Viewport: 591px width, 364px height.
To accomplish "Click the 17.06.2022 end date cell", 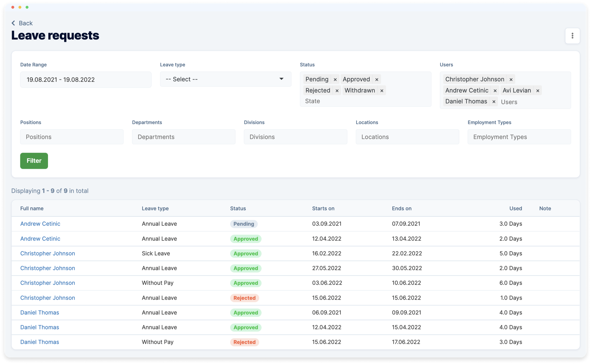I will (x=406, y=342).
